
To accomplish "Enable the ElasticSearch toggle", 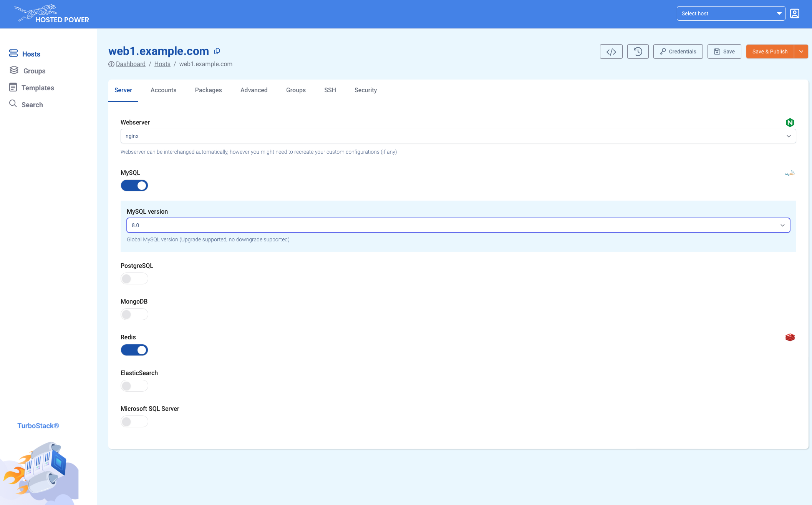I will coord(134,386).
